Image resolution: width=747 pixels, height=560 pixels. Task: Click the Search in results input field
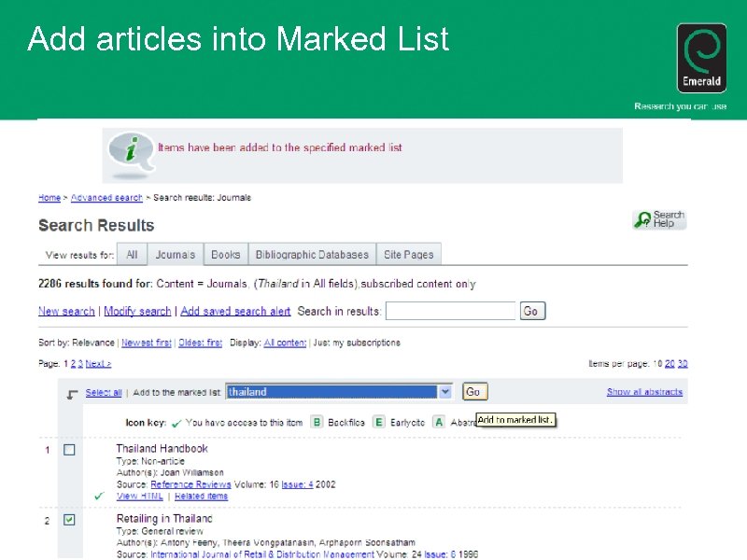point(450,310)
